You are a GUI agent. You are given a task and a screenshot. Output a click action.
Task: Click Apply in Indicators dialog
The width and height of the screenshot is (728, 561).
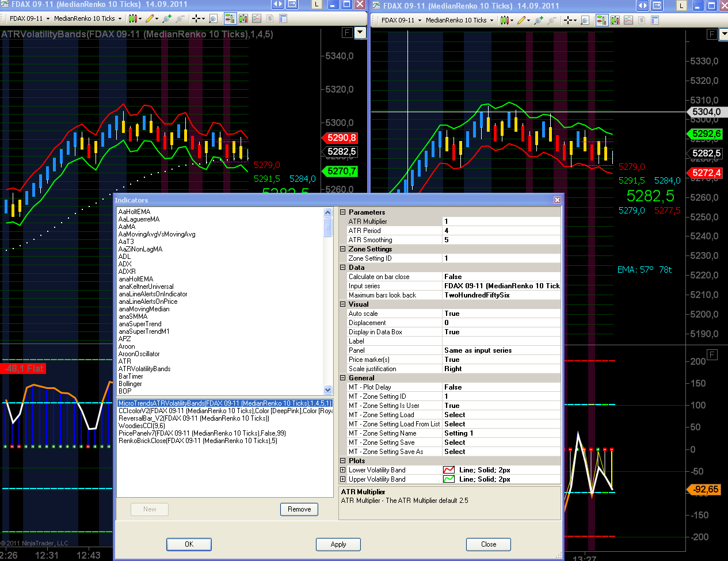click(x=338, y=544)
